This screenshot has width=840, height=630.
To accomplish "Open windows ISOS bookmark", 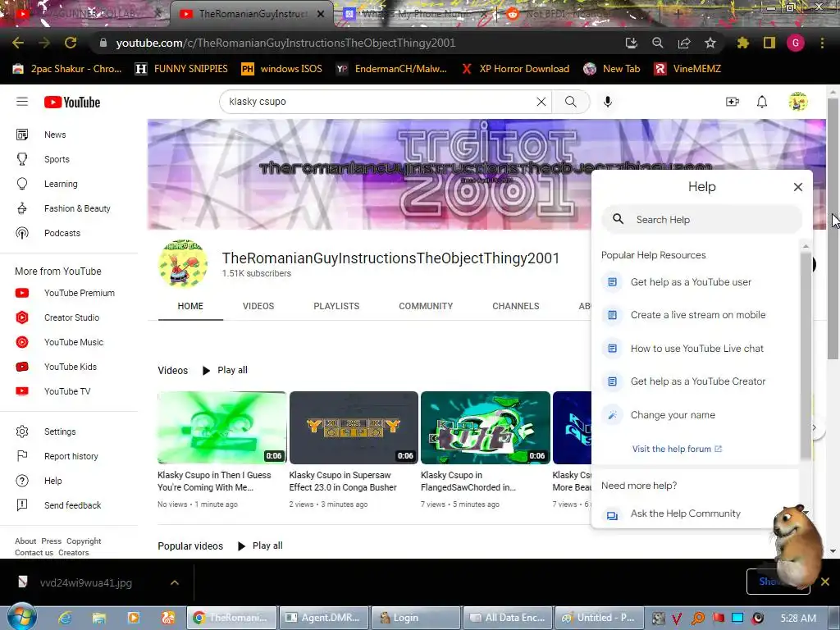I will point(282,69).
